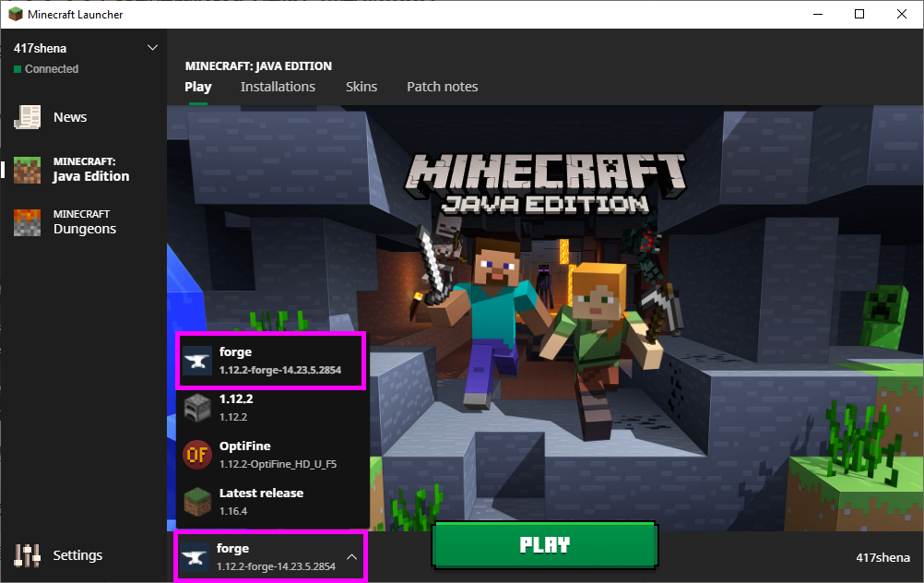Screen dimensions: 924x583
Task: Open the Skins tab
Action: (361, 87)
